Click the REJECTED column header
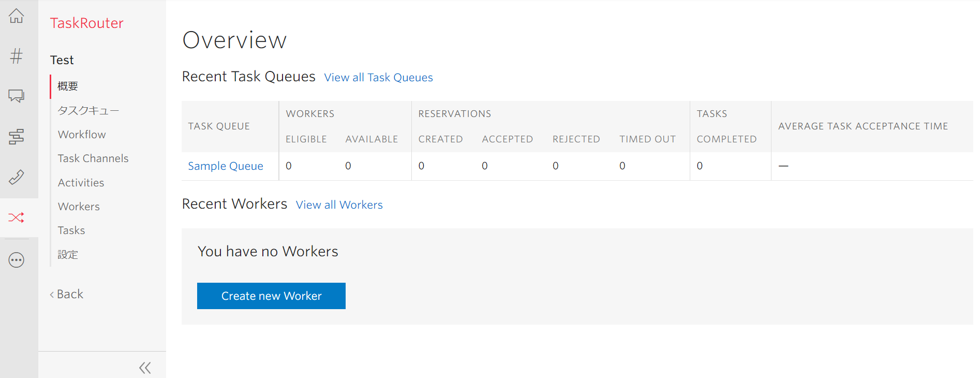Image resolution: width=980 pixels, height=378 pixels. click(576, 139)
